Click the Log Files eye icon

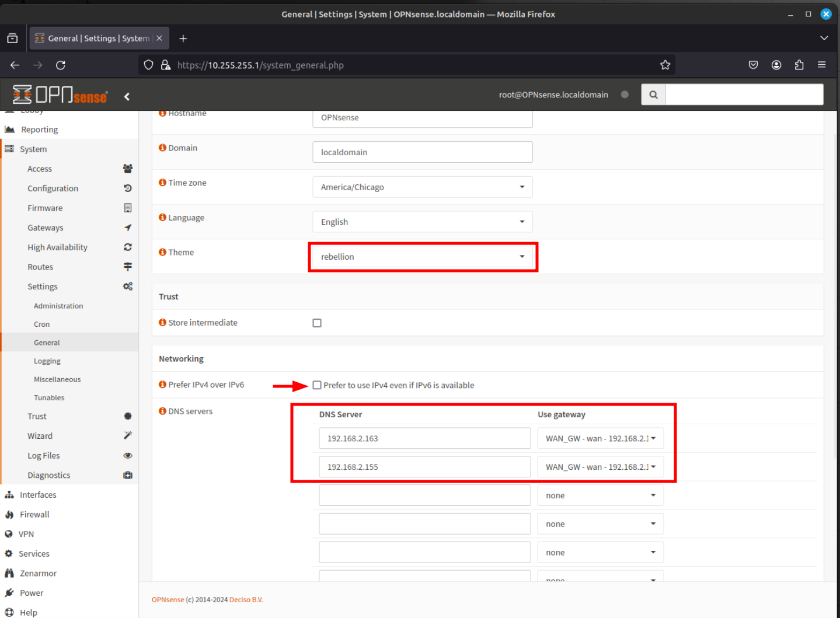pyautogui.click(x=128, y=455)
